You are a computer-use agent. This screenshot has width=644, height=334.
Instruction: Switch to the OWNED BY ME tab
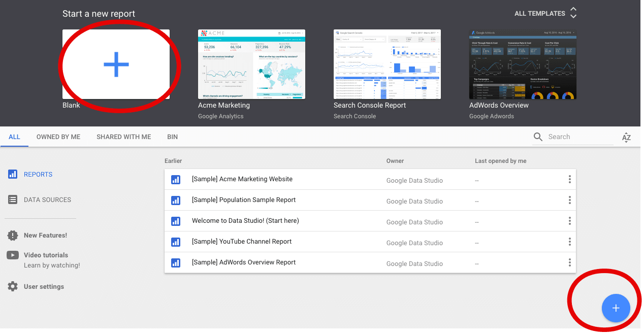[x=58, y=137]
